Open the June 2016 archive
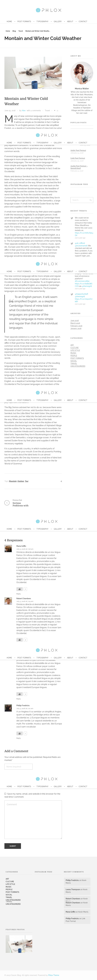 pos(75,320)
